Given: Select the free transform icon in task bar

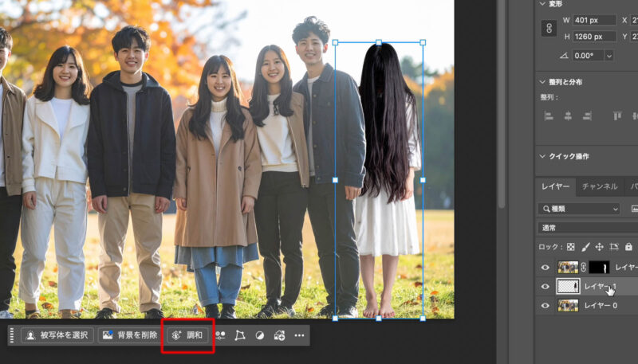Looking at the screenshot, I should pos(240,335).
